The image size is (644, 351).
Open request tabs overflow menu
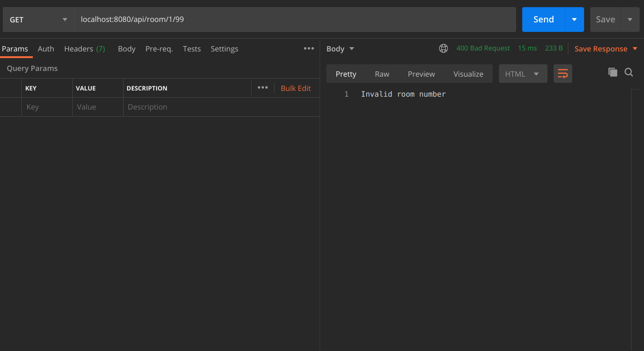coord(309,49)
